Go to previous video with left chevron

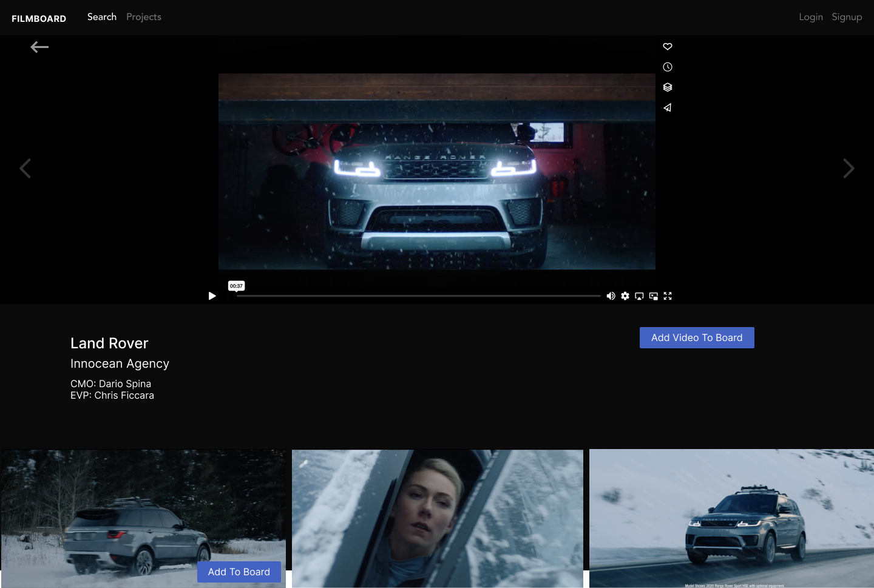point(25,168)
